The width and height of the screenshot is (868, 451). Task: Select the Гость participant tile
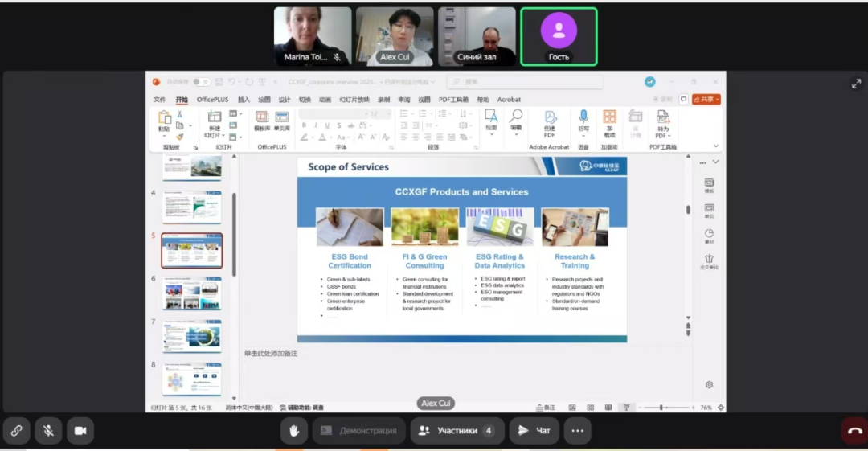click(559, 36)
